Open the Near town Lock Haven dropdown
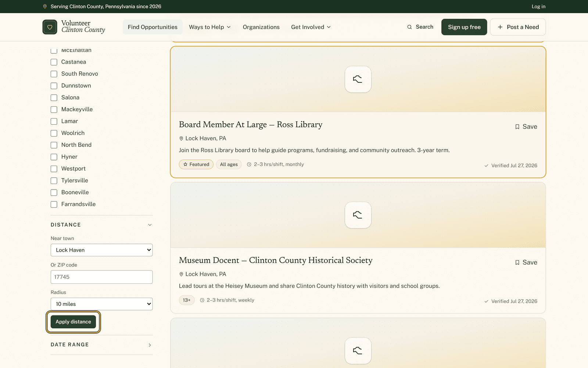 click(101, 250)
